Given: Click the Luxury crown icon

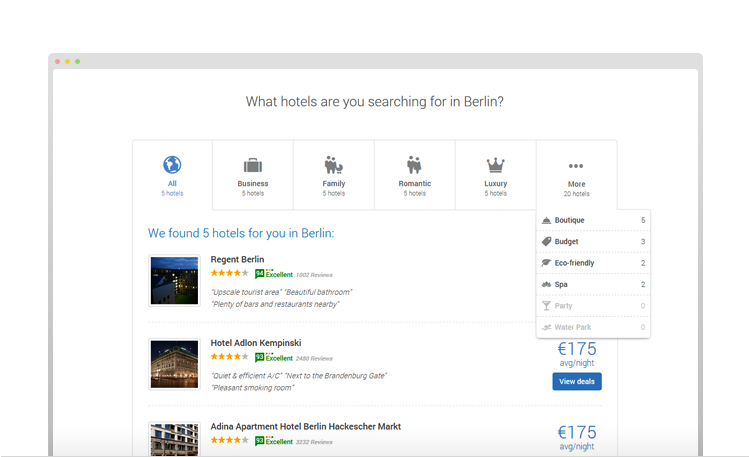Looking at the screenshot, I should tap(496, 165).
